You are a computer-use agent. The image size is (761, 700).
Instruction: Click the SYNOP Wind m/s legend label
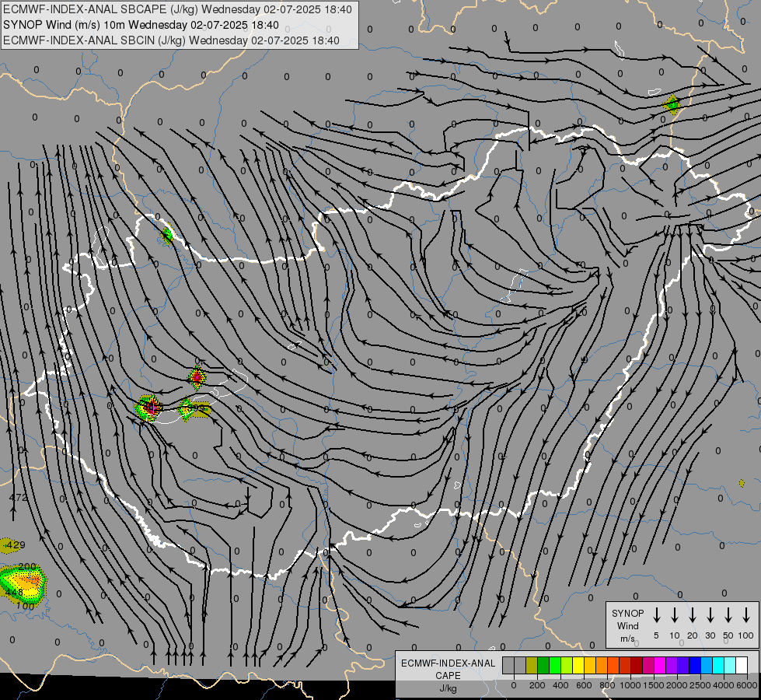pos(627,625)
